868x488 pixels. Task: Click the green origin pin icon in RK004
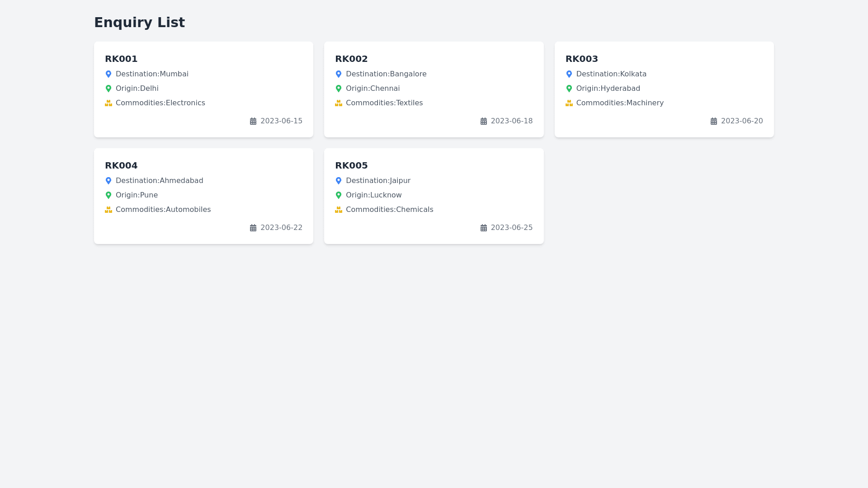click(108, 195)
